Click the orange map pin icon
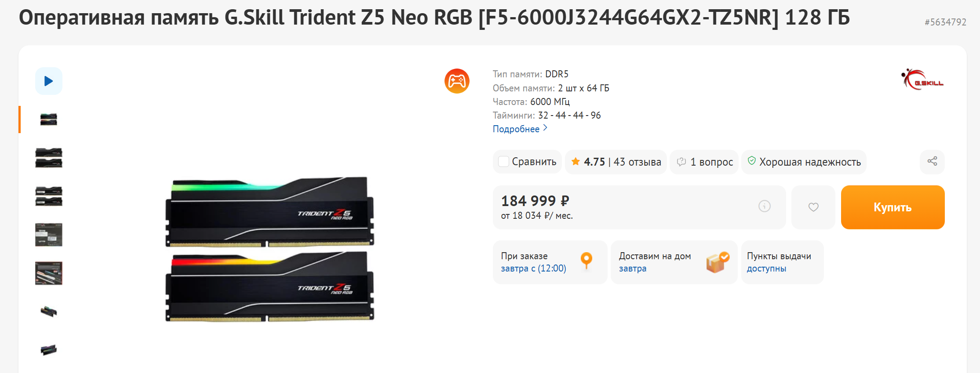This screenshot has height=373, width=980. [587, 261]
